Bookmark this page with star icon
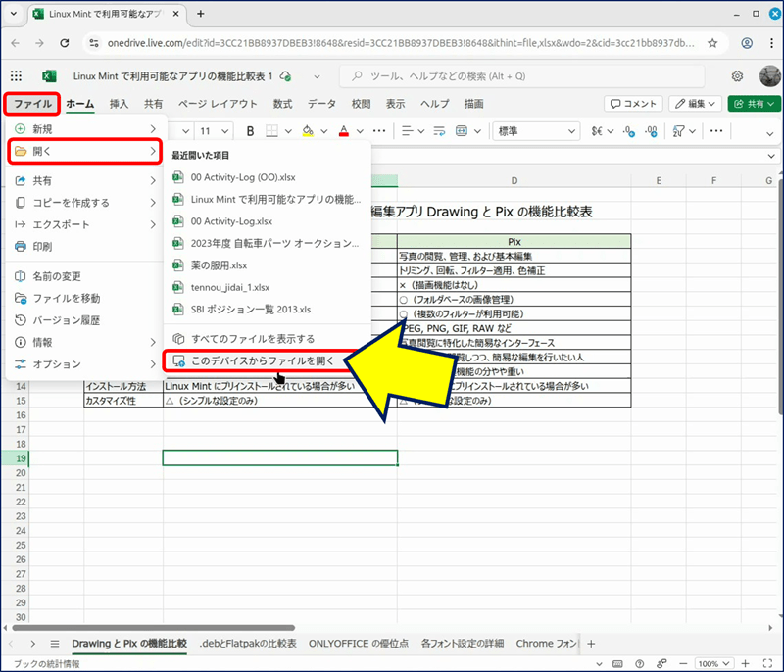This screenshot has height=672, width=784. (x=712, y=43)
